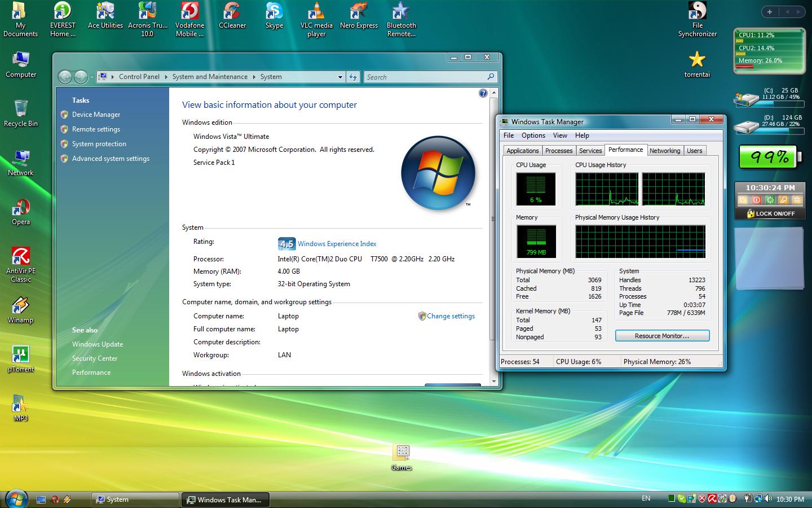Screen dimensions: 812x508
Task: Open the µTorrent desktop shortcut
Action: (x=21, y=359)
